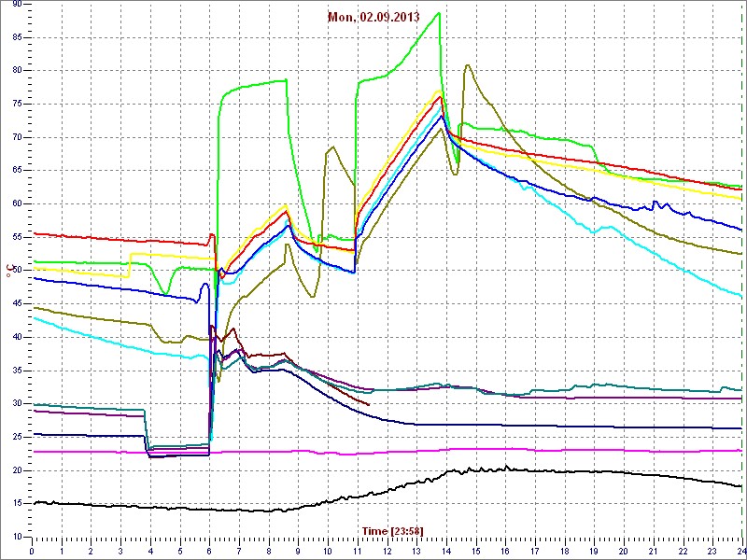
Task: Click the olive curve's peak near 80 degrees
Action: (x=468, y=65)
